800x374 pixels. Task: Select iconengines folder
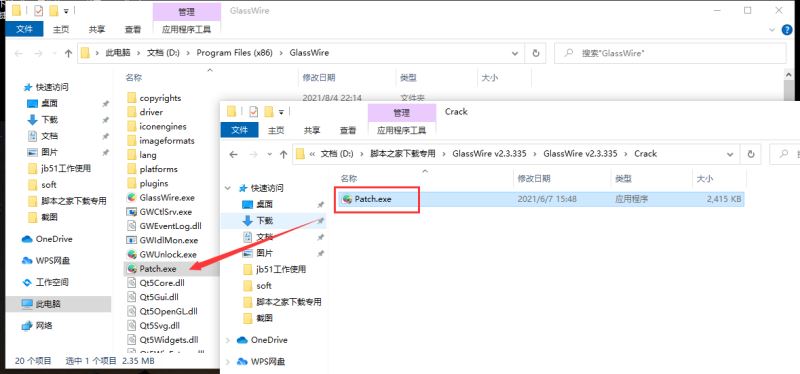click(163, 127)
